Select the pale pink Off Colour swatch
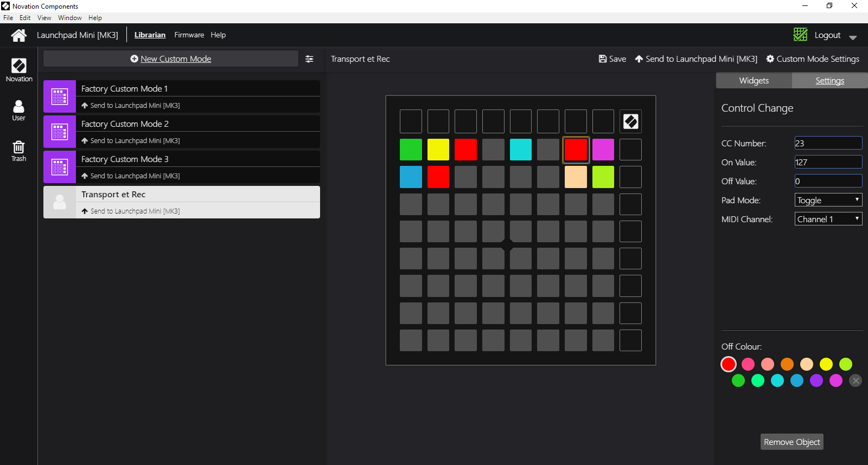868x465 pixels. point(768,364)
